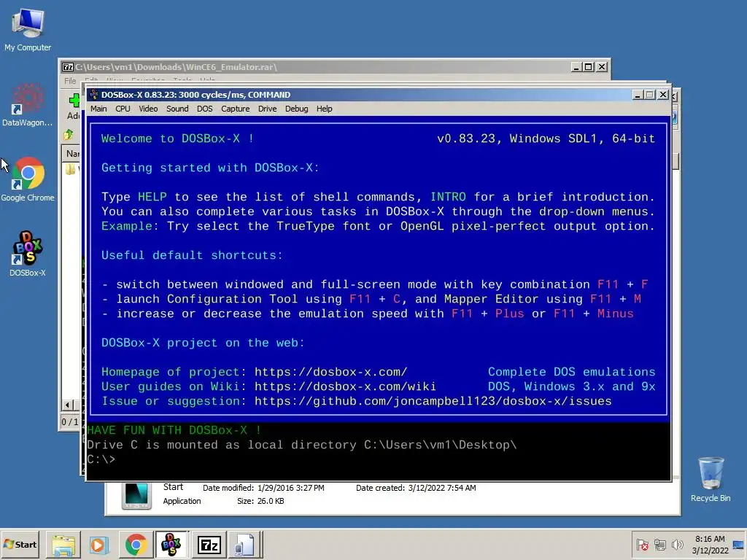
Task: Click the 'Size: 26.0 KB' text
Action: [x=260, y=501]
